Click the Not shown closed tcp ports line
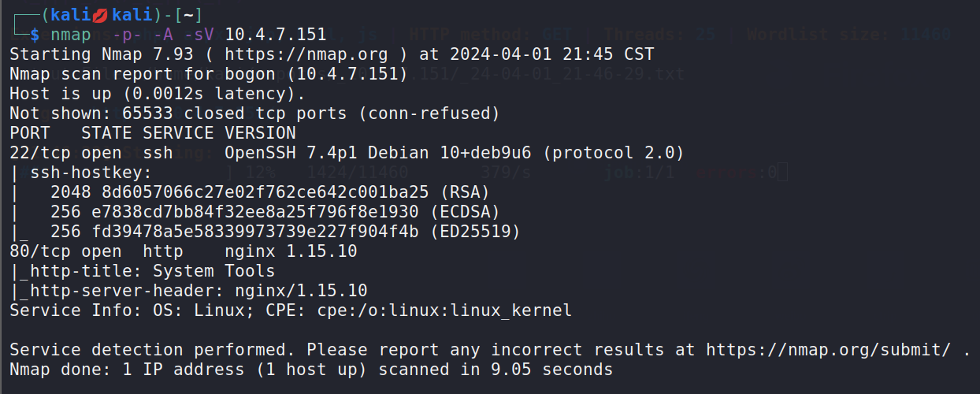The height and width of the screenshot is (394, 980). coord(254,113)
